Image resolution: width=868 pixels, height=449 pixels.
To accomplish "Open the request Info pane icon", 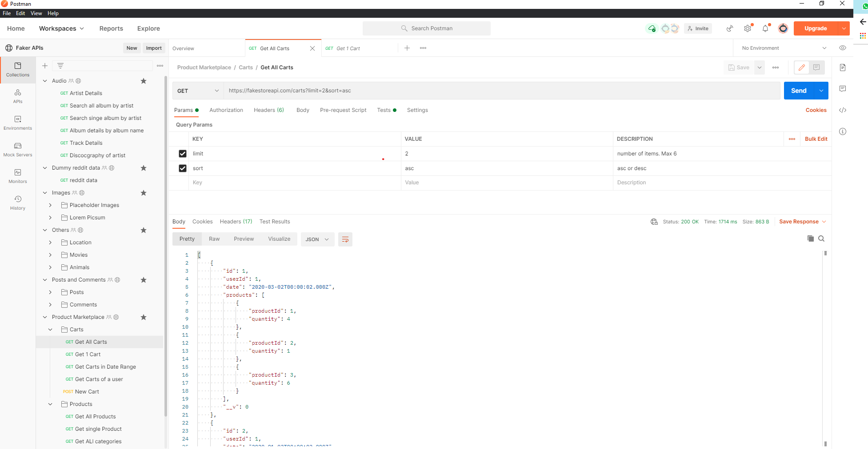I will [843, 131].
